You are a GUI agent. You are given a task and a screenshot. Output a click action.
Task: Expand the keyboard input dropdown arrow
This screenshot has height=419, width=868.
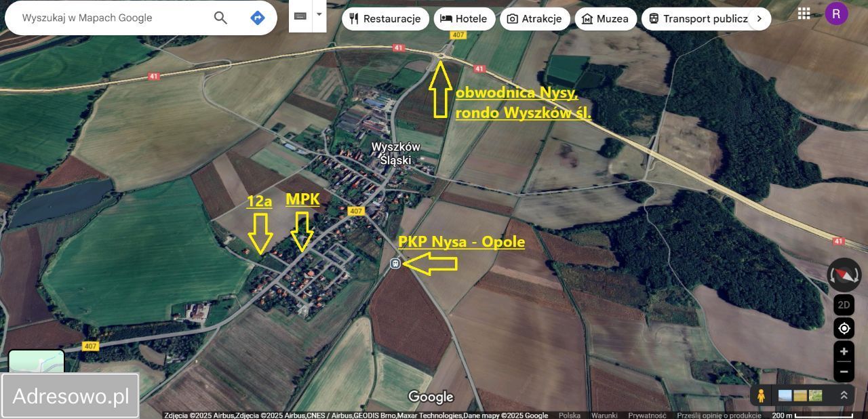(x=318, y=14)
